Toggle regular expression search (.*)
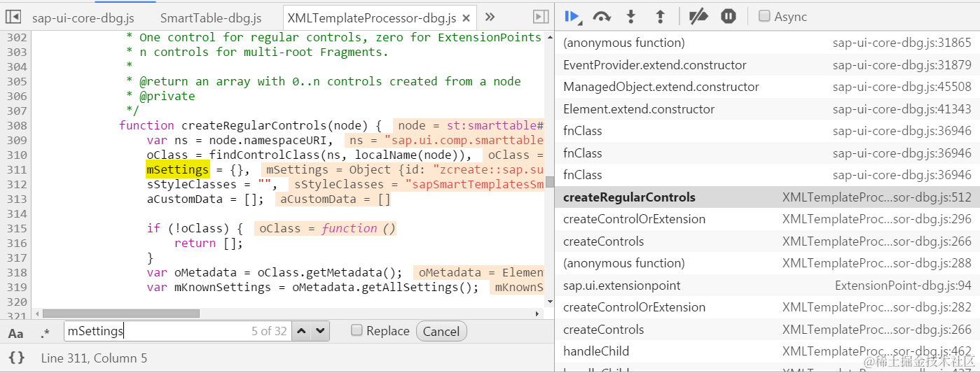The image size is (980, 373). (46, 332)
